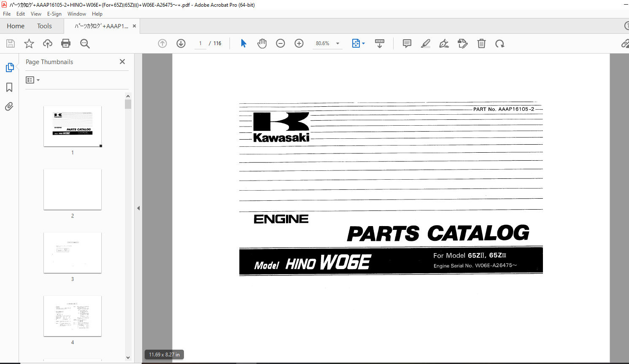Activate the Hand pan tool
The height and width of the screenshot is (364, 629).
[262, 43]
